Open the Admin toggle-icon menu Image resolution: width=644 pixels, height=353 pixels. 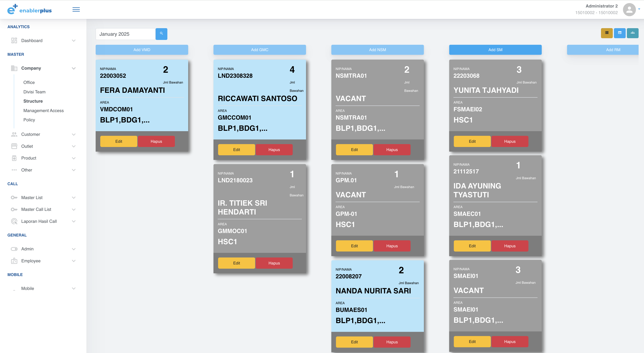click(14, 249)
